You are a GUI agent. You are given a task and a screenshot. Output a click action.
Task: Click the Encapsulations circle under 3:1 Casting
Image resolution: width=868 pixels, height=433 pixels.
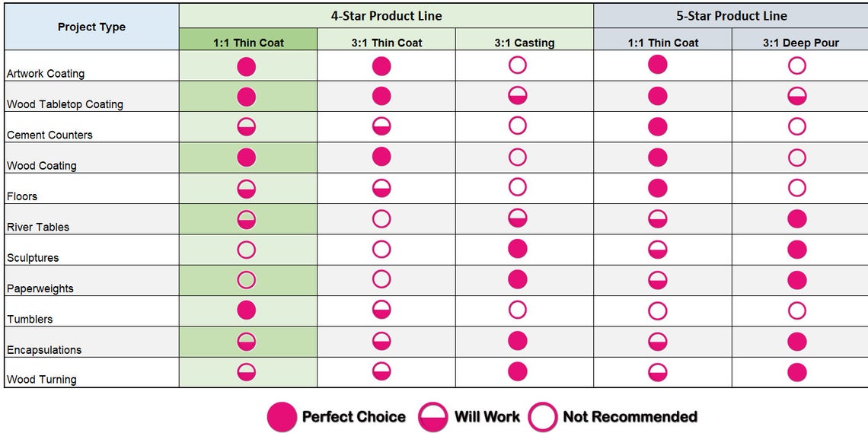518,341
